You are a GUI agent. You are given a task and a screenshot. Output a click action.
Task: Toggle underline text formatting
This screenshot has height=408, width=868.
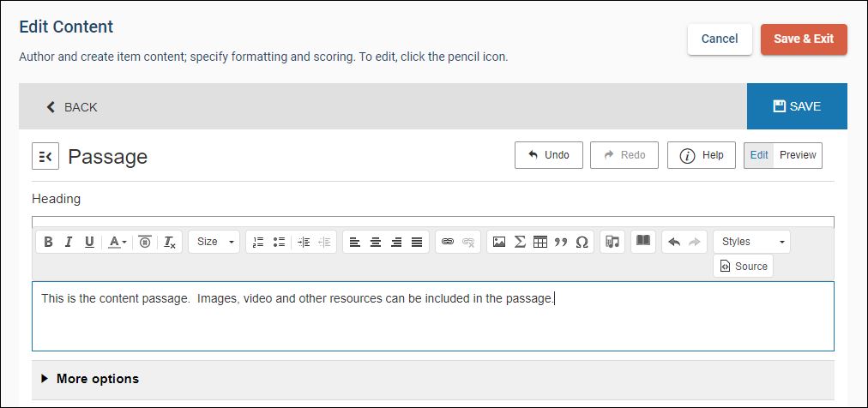pyautogui.click(x=89, y=242)
